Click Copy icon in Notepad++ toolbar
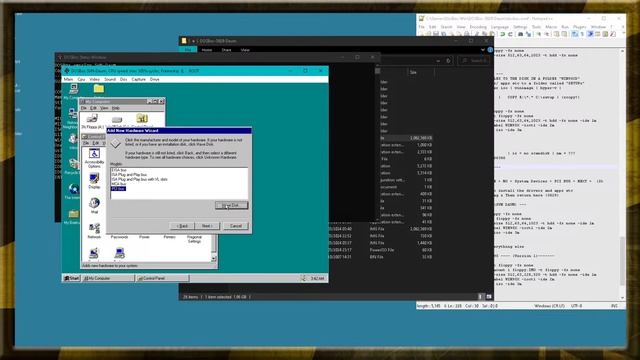Viewport: 640px width, 360px height. 484,34
